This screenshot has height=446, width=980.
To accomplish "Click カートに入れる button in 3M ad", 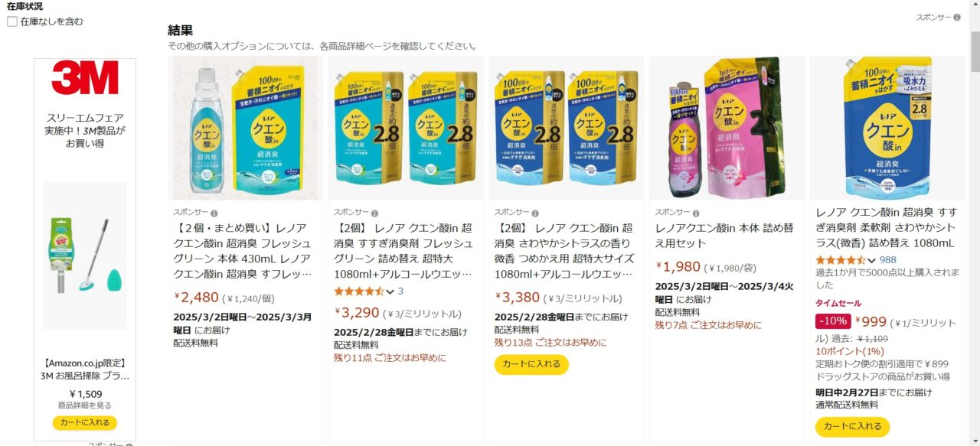I will 85,423.
